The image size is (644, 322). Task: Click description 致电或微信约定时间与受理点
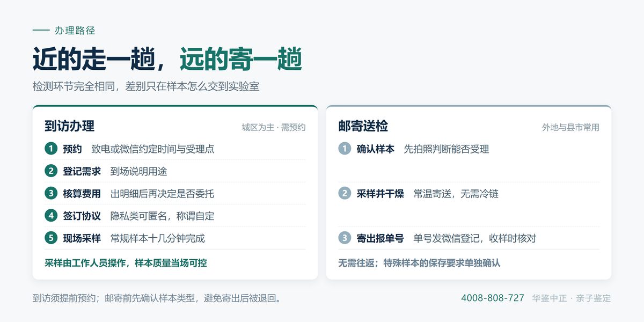tap(153, 149)
